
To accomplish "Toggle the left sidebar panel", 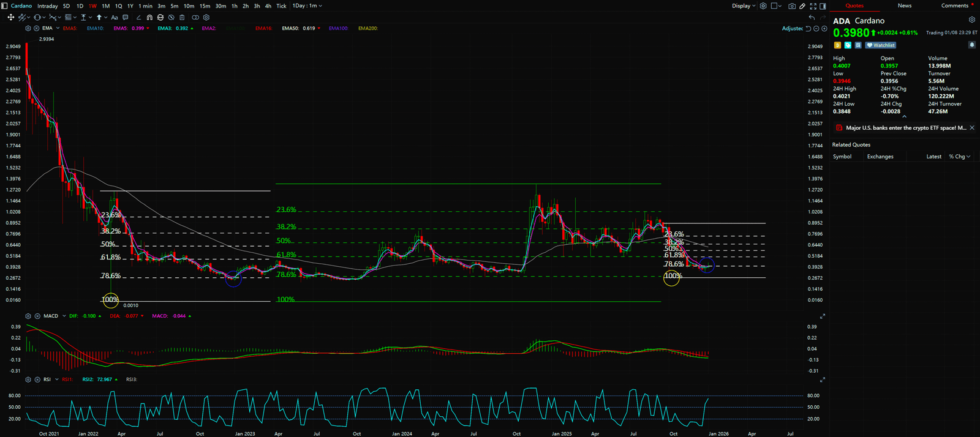I will [x=5, y=6].
